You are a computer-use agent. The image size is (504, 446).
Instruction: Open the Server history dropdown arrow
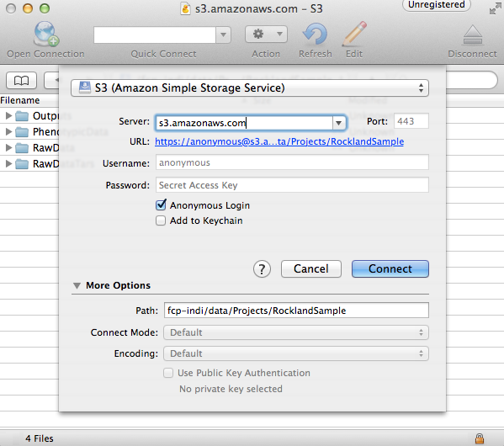tap(339, 123)
